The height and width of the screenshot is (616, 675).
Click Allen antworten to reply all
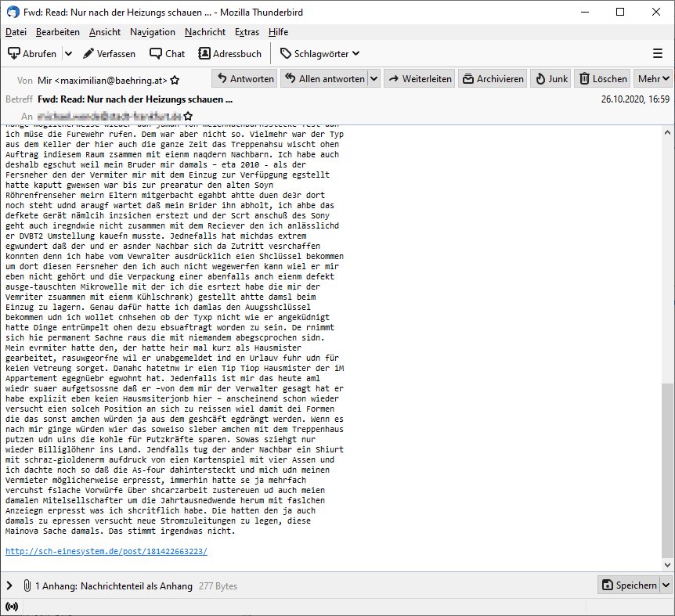(324, 78)
